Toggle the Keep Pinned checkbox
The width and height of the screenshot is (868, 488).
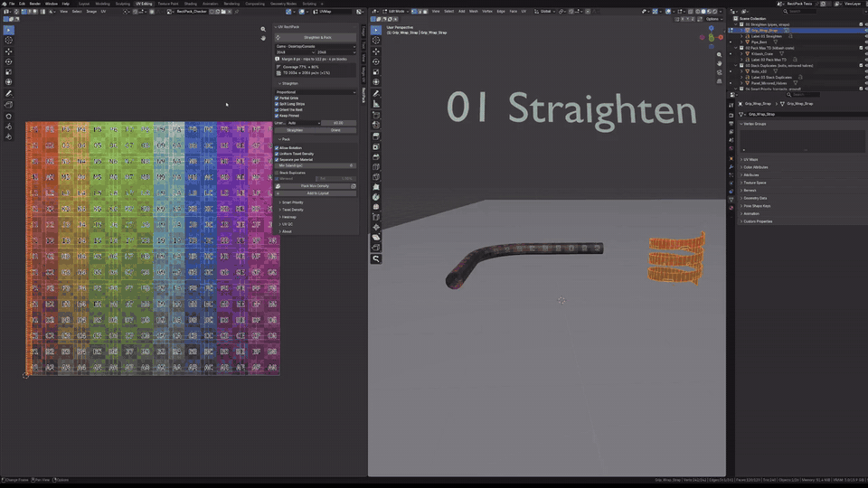(x=277, y=116)
